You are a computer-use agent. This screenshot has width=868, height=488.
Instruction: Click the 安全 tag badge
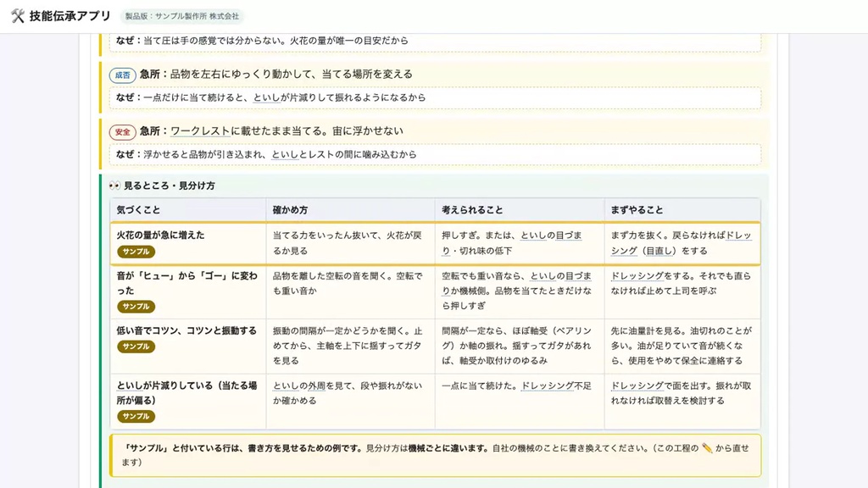(122, 131)
